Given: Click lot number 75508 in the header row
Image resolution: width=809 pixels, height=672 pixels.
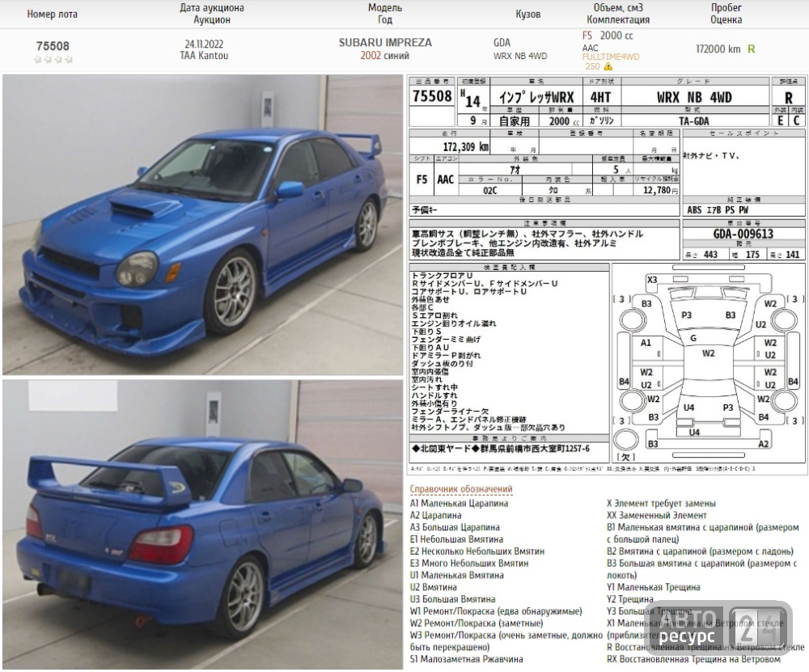Looking at the screenshot, I should point(53,46).
